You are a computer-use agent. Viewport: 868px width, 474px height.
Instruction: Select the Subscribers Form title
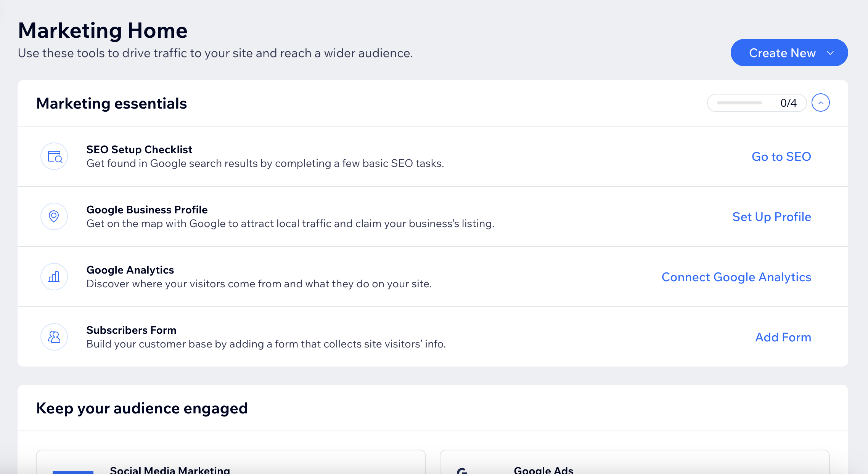pyautogui.click(x=131, y=330)
